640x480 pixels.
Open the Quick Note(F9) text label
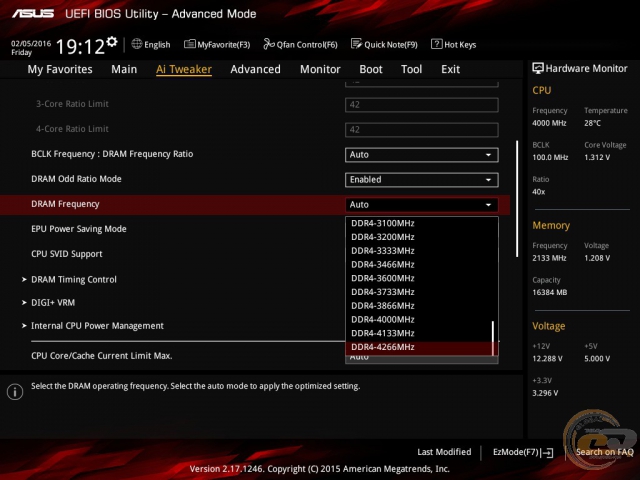click(391, 44)
